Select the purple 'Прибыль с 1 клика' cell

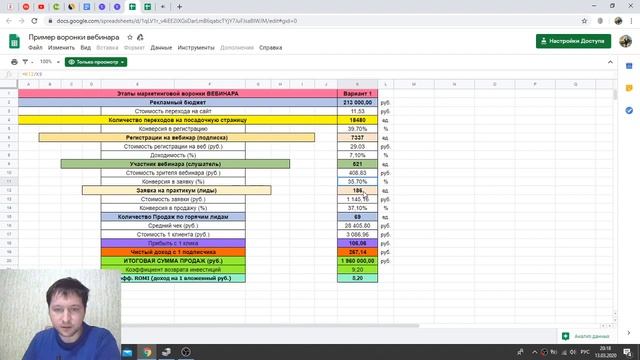click(x=173, y=243)
